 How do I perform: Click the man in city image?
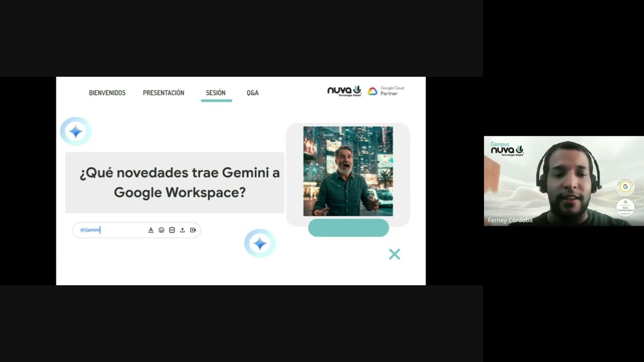348,171
